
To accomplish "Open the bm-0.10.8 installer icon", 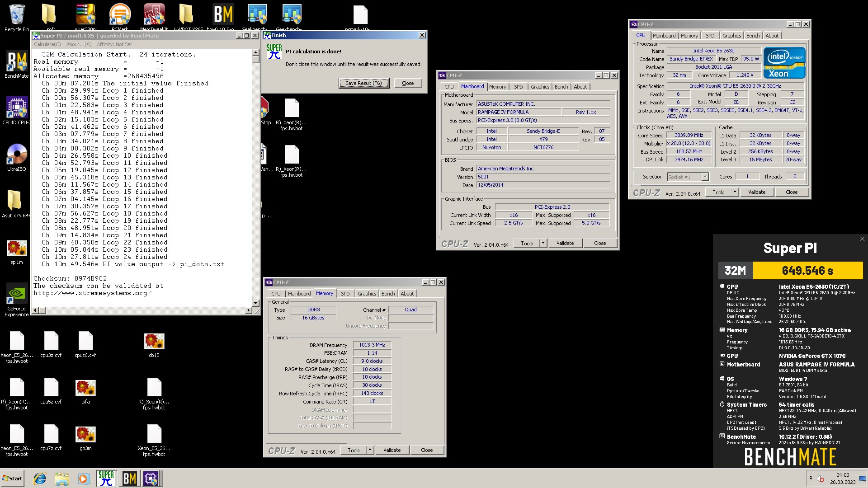I will point(223,17).
